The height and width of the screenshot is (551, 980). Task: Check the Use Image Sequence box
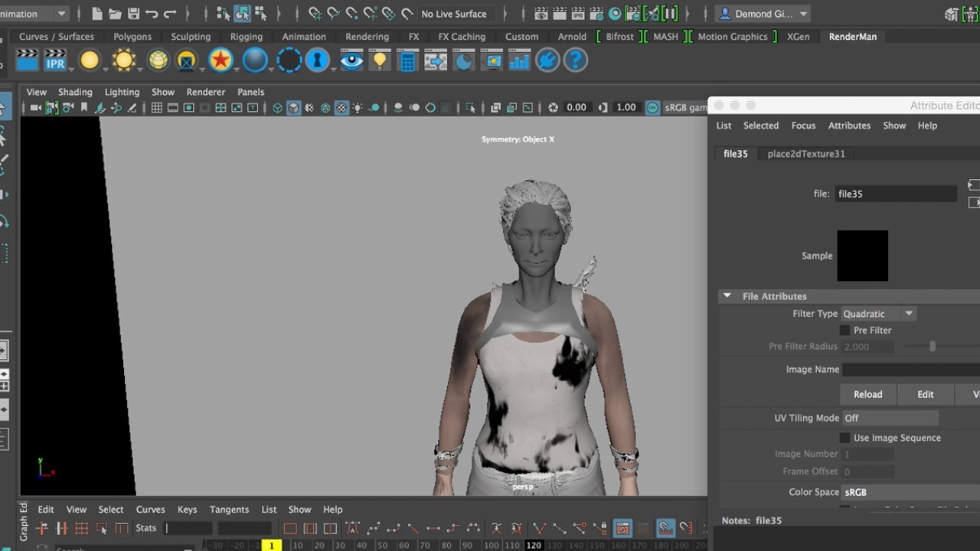[x=844, y=438]
